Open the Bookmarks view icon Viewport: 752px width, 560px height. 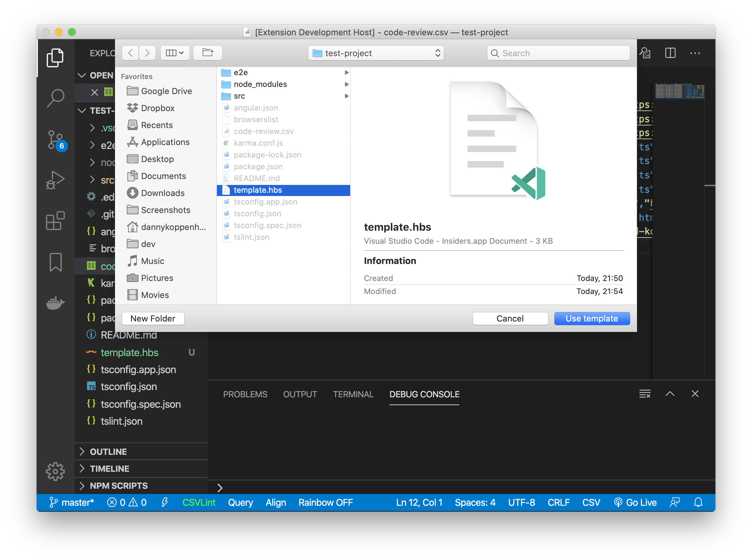click(x=56, y=262)
